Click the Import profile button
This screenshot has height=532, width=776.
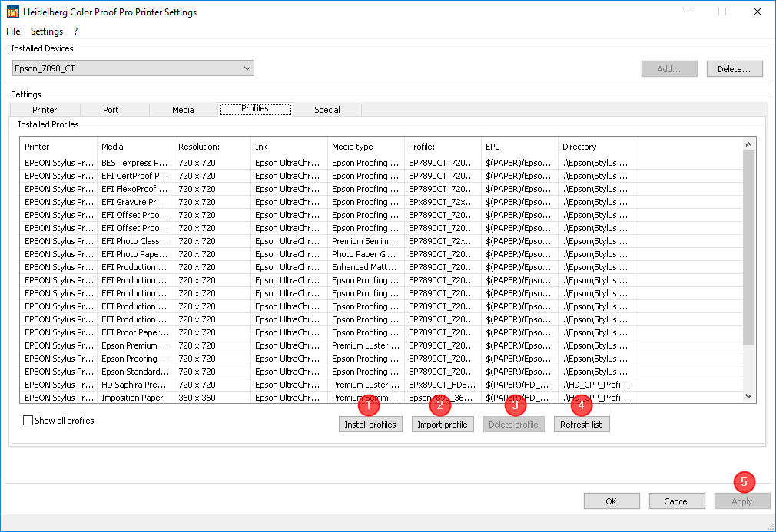coord(443,425)
